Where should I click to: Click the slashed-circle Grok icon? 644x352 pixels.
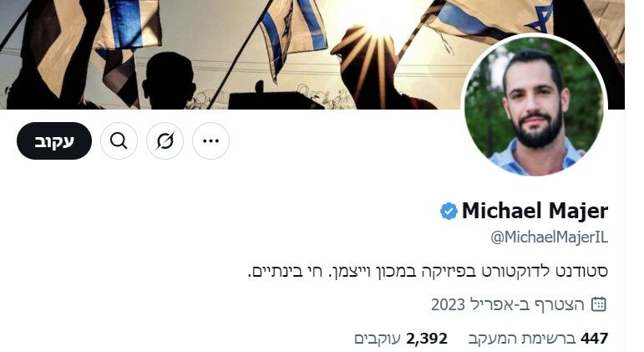pos(165,141)
